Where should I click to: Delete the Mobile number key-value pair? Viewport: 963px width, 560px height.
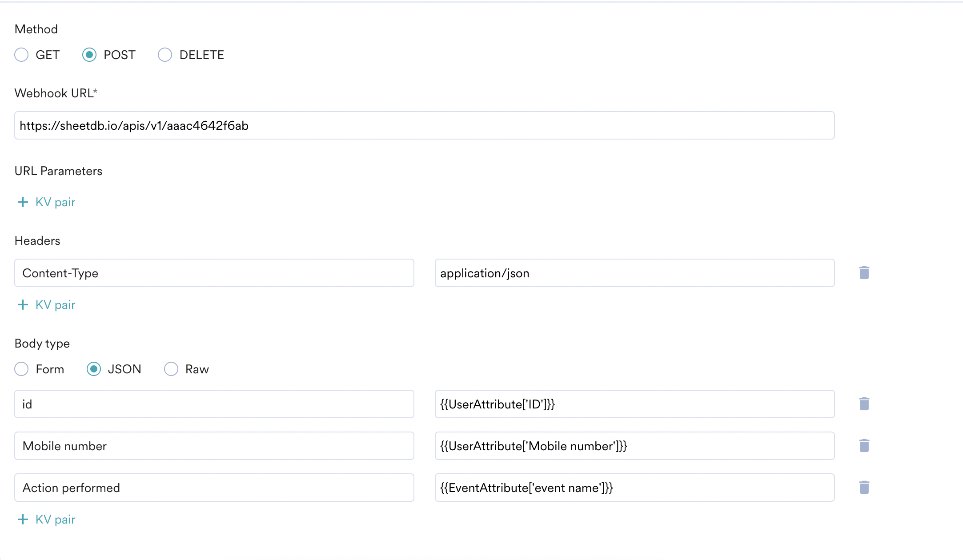pyautogui.click(x=864, y=445)
